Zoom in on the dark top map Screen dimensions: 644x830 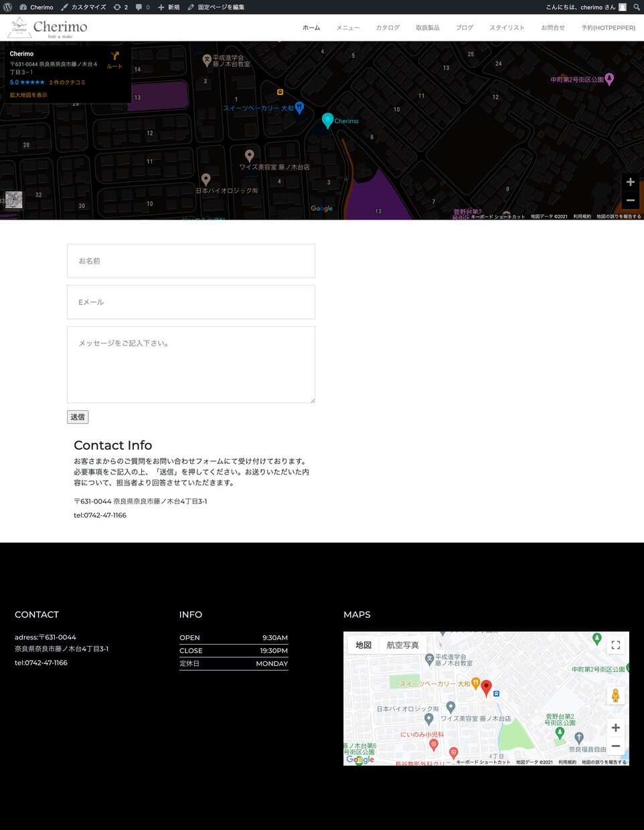pos(630,182)
